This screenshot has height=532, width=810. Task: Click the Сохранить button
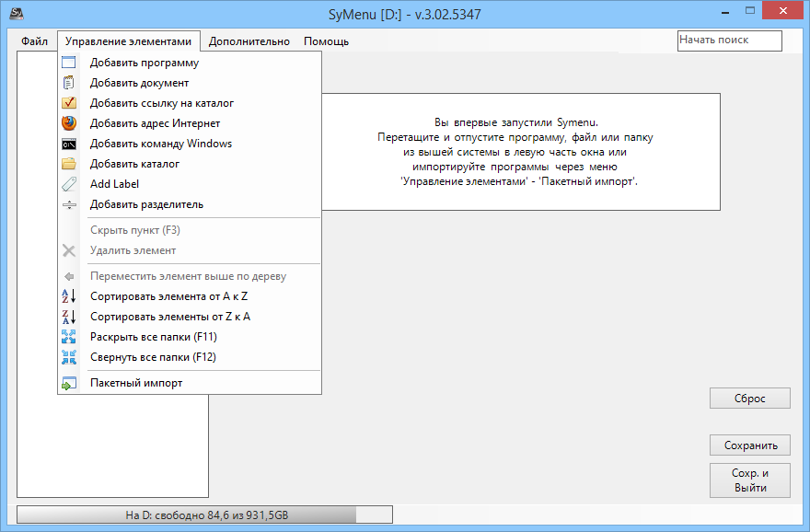(x=749, y=445)
